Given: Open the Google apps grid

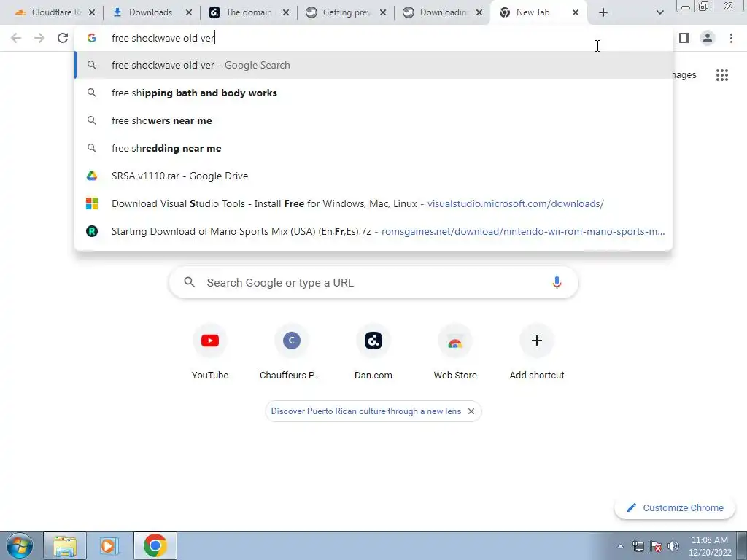Looking at the screenshot, I should (x=721, y=75).
